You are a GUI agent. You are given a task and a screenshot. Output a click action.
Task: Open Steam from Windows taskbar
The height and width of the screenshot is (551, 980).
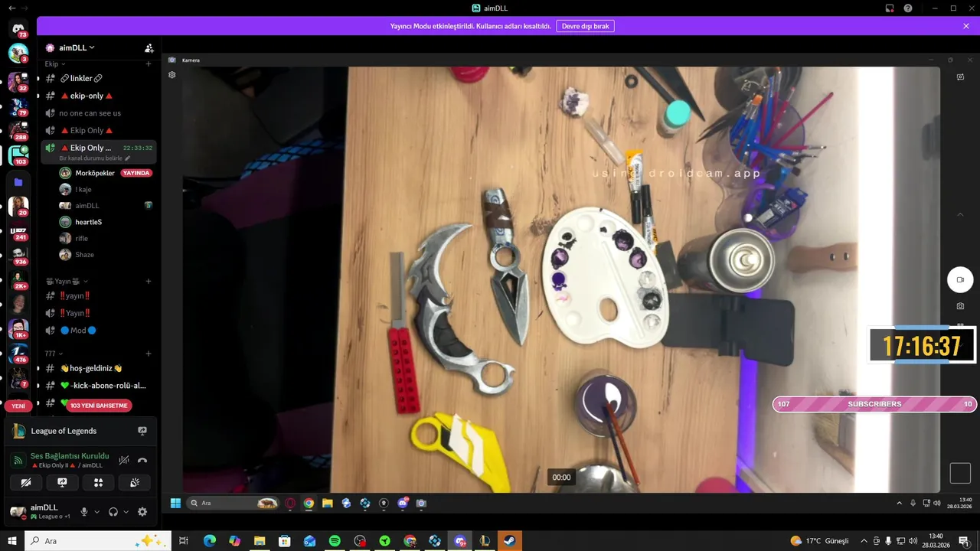click(x=509, y=541)
